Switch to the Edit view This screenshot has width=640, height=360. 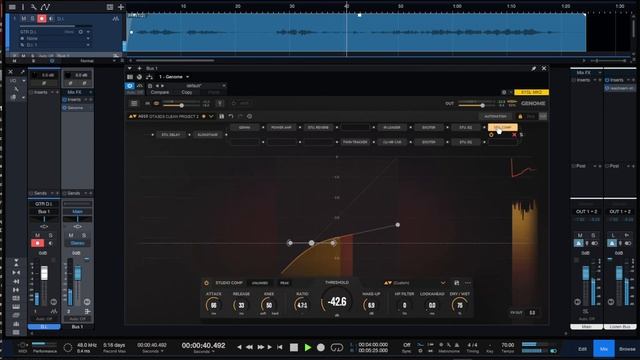[x=582, y=349]
